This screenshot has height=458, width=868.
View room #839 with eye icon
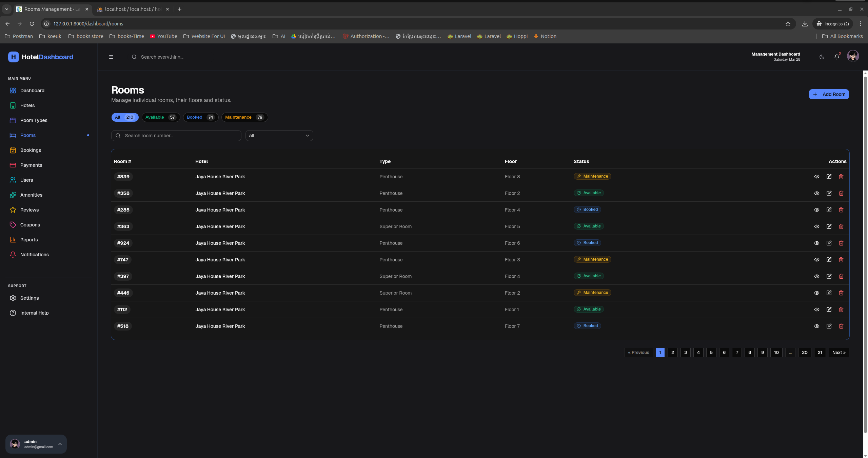point(817,177)
